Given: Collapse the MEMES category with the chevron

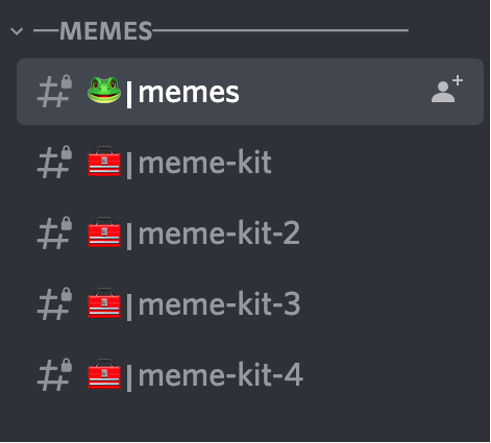Looking at the screenshot, I should (x=17, y=31).
